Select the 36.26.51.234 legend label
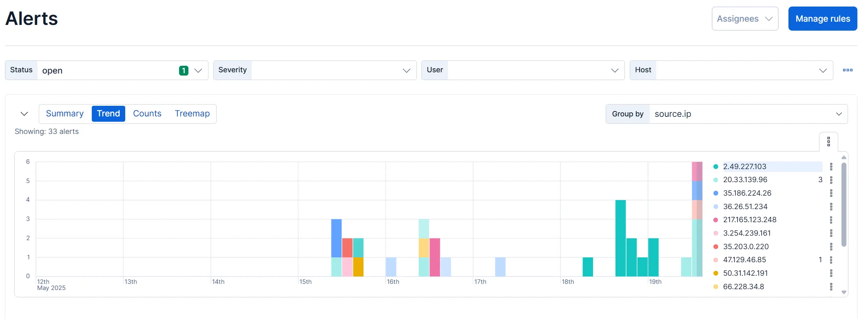This screenshot has height=319, width=868. (x=745, y=207)
